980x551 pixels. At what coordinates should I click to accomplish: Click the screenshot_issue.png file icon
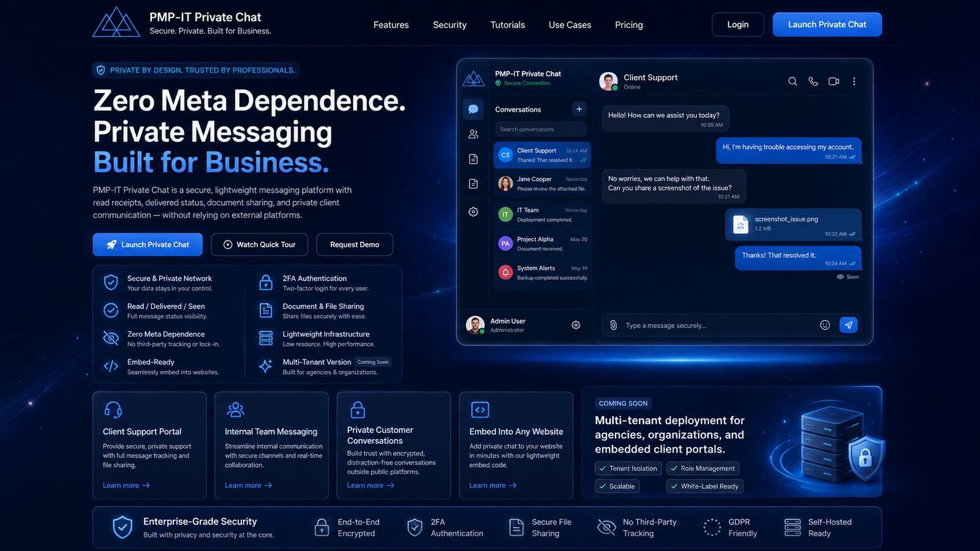(x=741, y=225)
